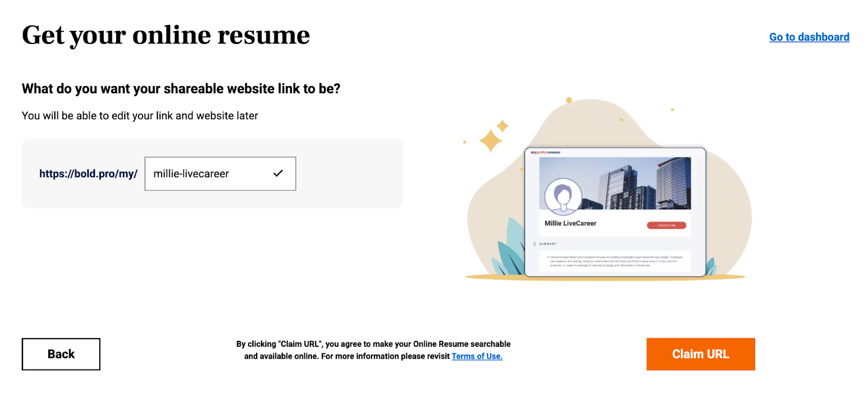Open the Go to dashboard link

pyautogui.click(x=809, y=37)
